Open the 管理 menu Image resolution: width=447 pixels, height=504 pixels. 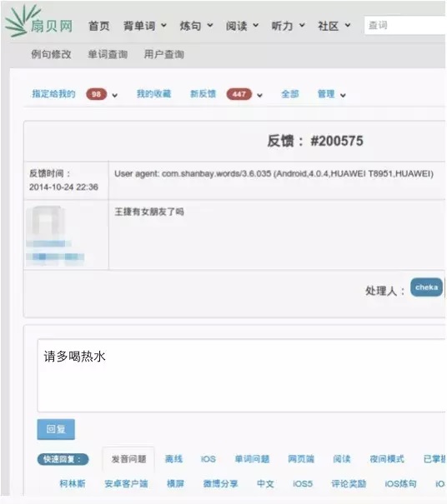(x=326, y=94)
